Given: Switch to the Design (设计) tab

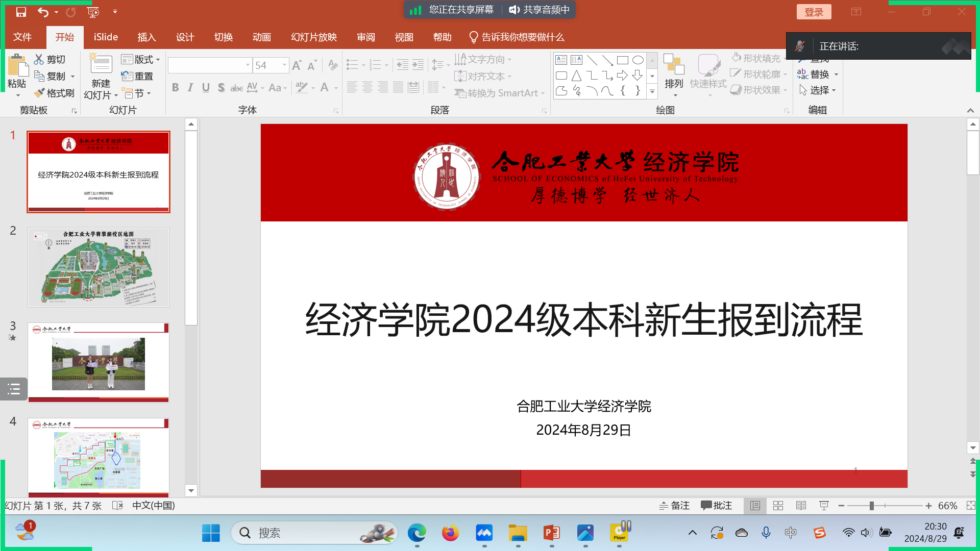Looking at the screenshot, I should (185, 37).
